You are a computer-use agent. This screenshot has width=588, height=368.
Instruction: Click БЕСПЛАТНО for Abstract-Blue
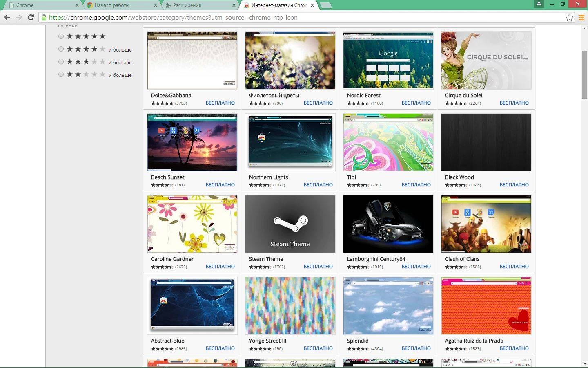click(220, 348)
